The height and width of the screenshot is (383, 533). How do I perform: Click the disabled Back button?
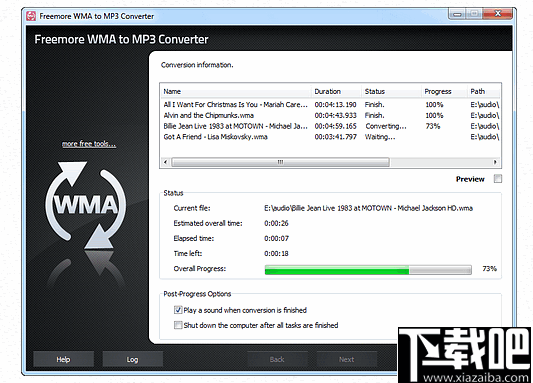tap(277, 359)
